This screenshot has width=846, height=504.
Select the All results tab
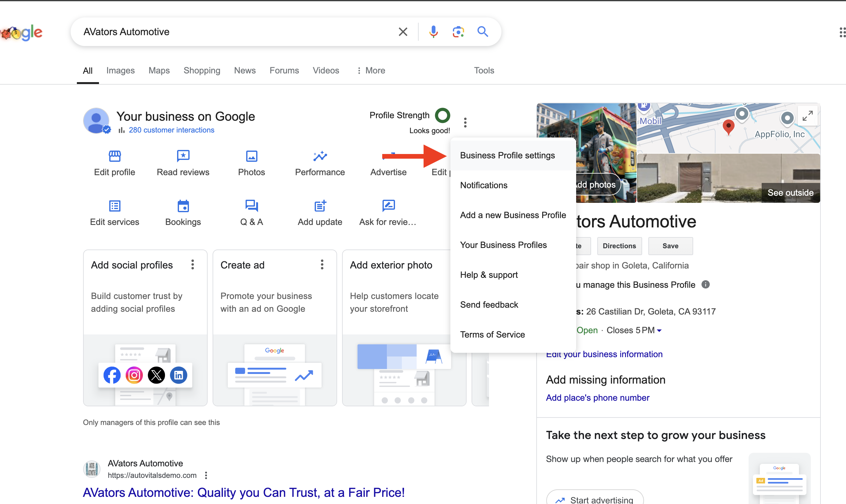(x=88, y=71)
